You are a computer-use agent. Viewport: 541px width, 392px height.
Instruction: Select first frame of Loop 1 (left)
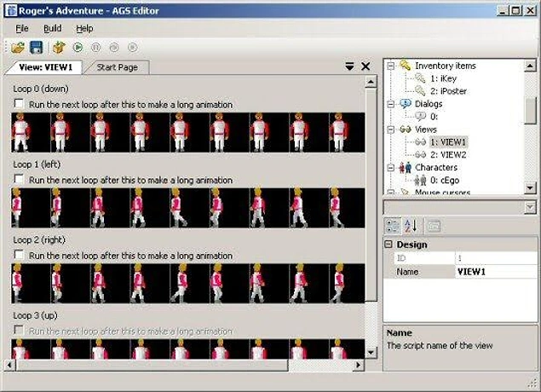click(31, 208)
